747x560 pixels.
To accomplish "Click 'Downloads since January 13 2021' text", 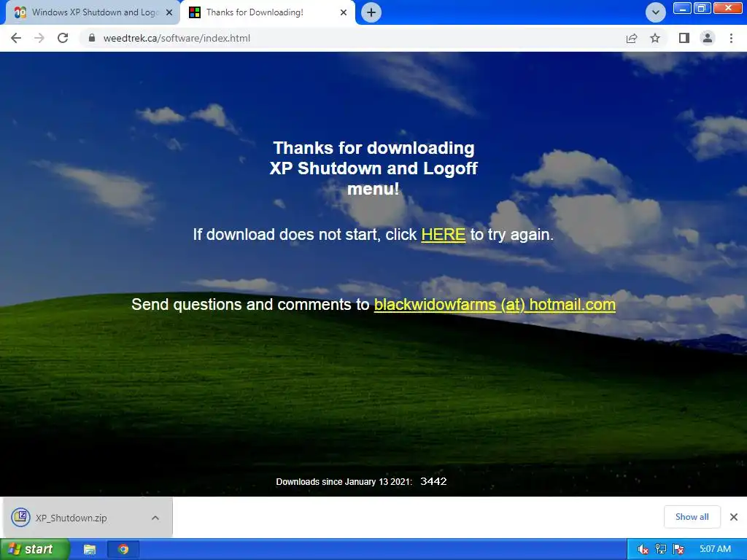I will tap(344, 482).
